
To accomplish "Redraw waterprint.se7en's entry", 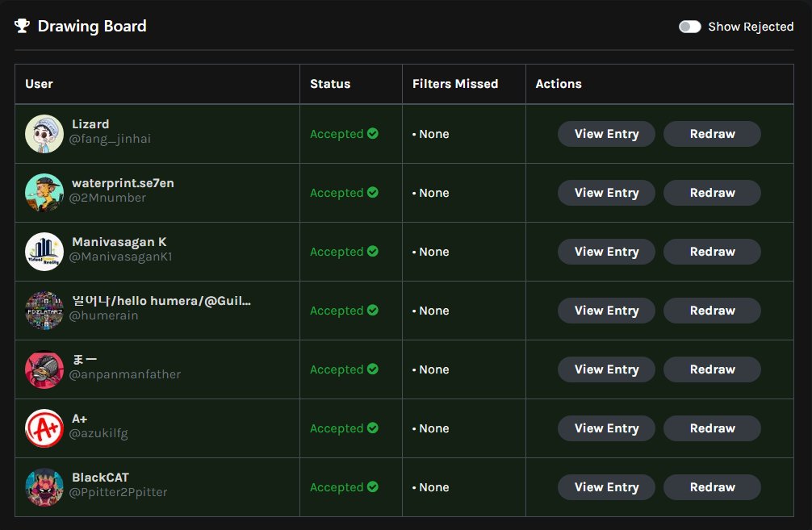I will pyautogui.click(x=712, y=193).
